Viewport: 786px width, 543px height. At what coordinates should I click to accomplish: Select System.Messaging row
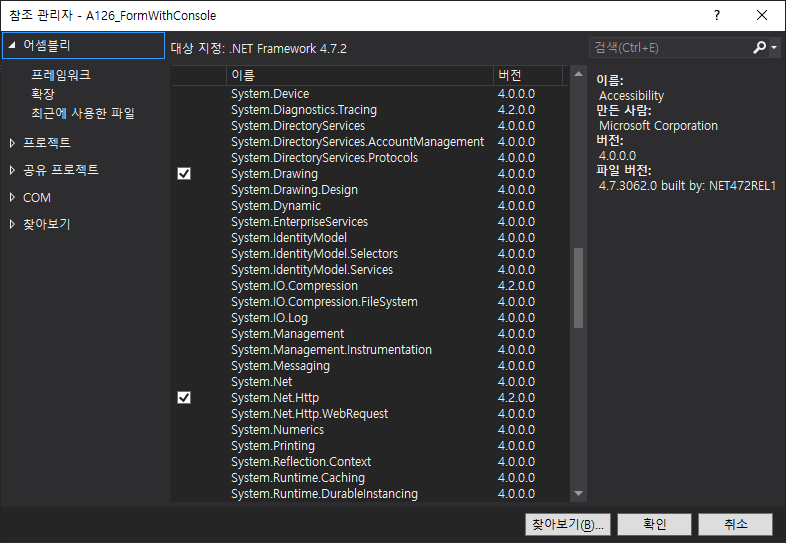coord(369,366)
